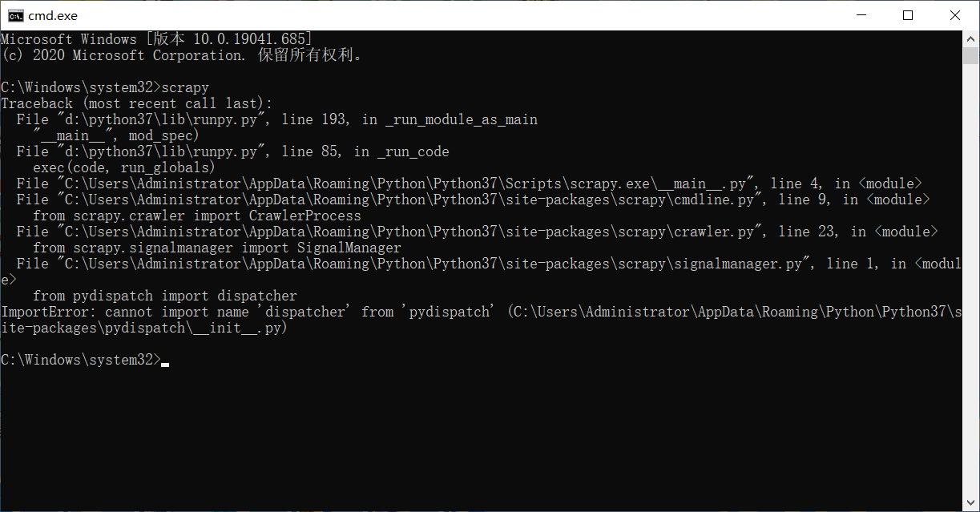Click the scrollbar up arrow
Screen dimensions: 980x512
[x=971, y=38]
